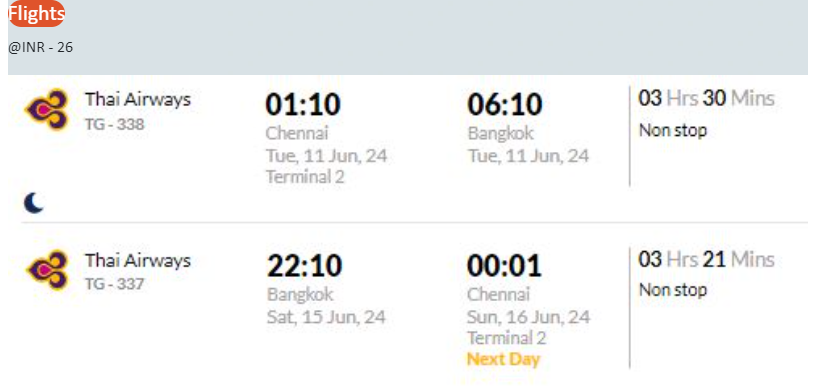
Task: Click the crescent moon night-flight icon
Action: pyautogui.click(x=34, y=203)
